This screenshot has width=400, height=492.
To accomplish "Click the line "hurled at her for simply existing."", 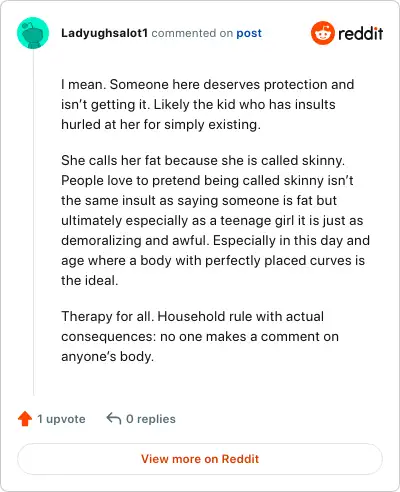I will point(161,124).
